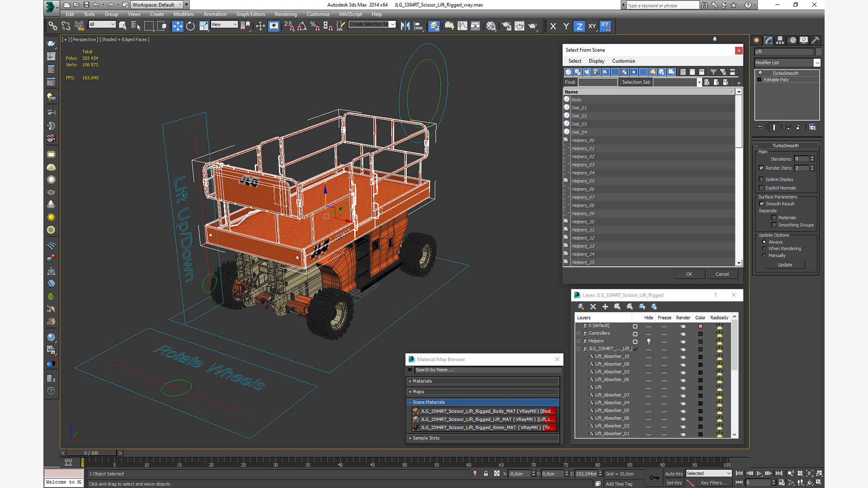Toggle the Angle Snap icon

pos(301,26)
